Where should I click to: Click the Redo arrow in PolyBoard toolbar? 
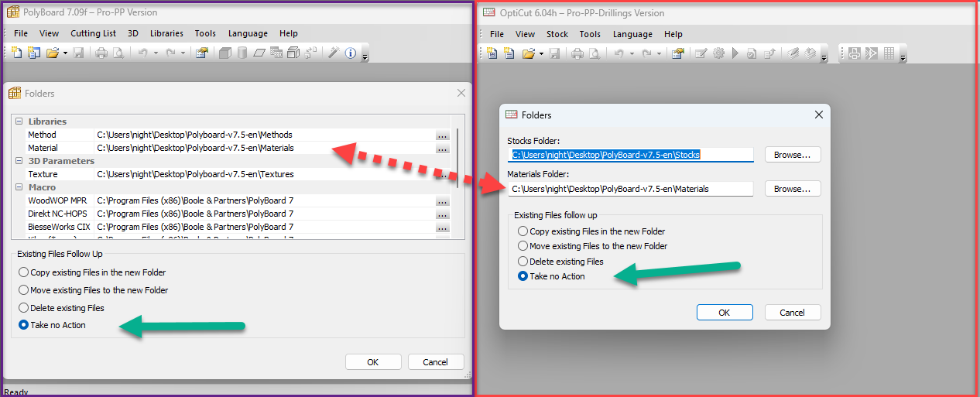click(x=170, y=53)
